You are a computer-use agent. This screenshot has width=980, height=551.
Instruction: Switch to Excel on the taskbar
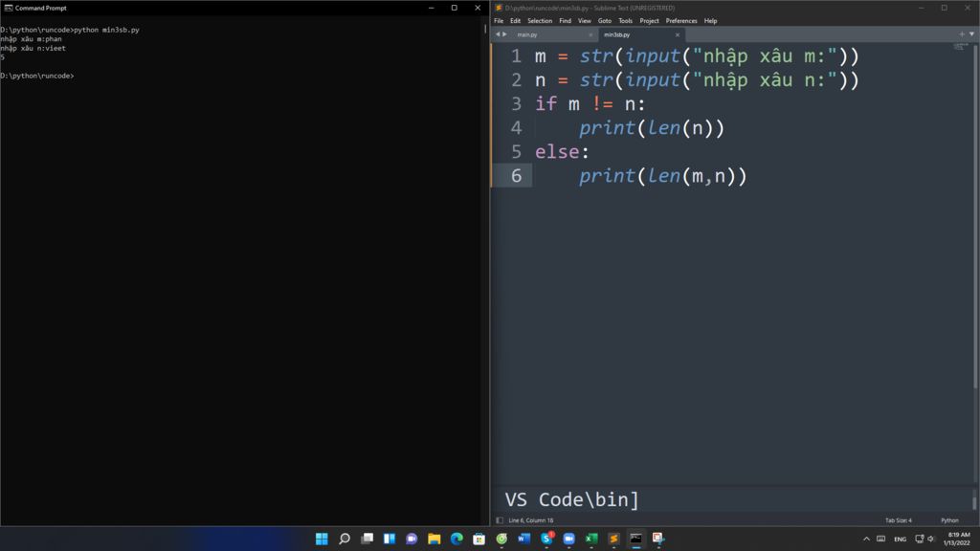pos(591,539)
